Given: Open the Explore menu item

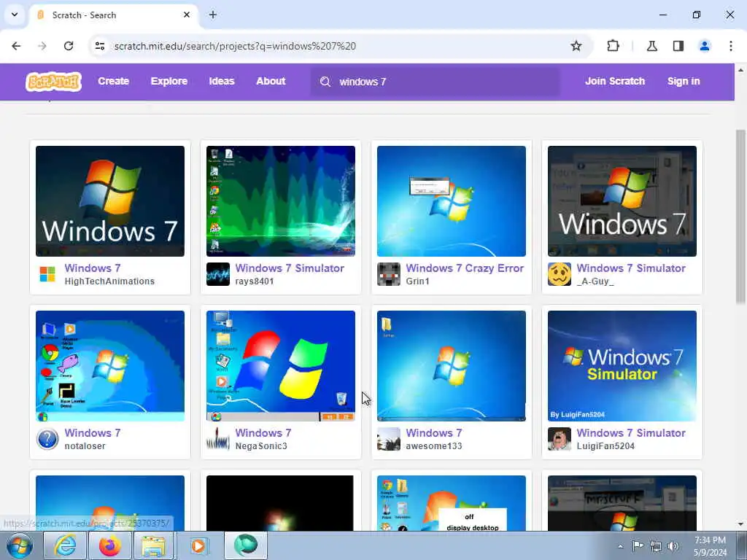Looking at the screenshot, I should click(169, 82).
